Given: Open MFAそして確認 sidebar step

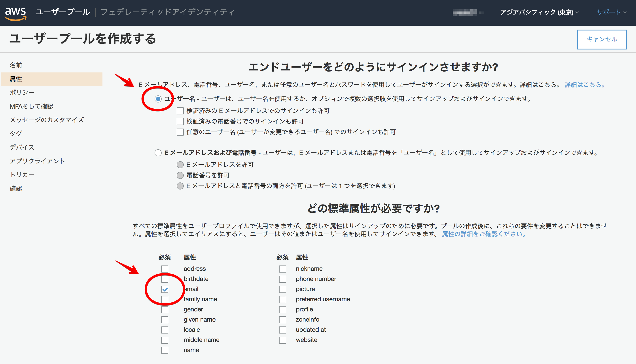Looking at the screenshot, I should pyautogui.click(x=32, y=106).
